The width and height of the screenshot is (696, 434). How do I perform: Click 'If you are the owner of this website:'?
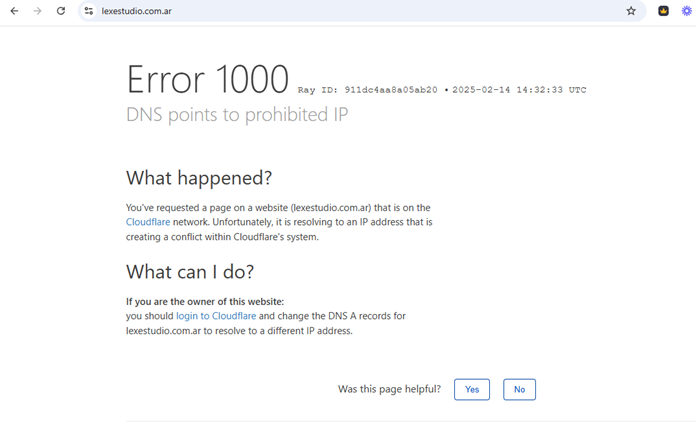[x=205, y=301]
